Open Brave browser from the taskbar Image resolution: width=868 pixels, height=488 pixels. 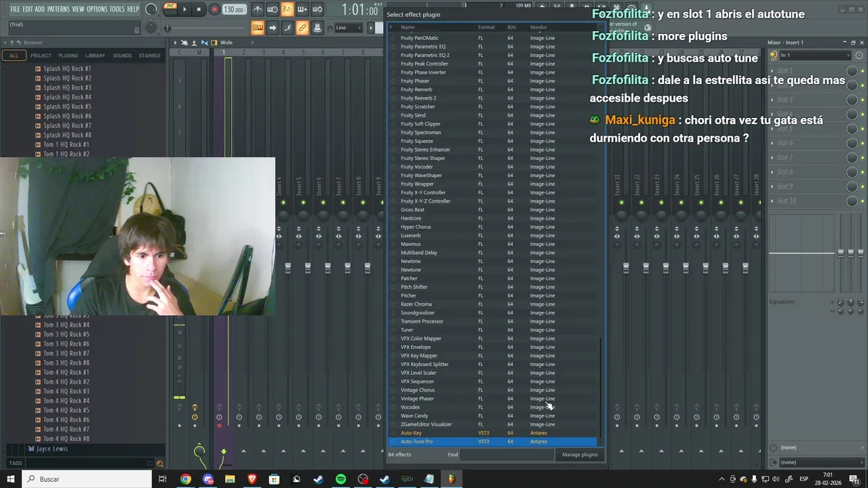tap(252, 479)
